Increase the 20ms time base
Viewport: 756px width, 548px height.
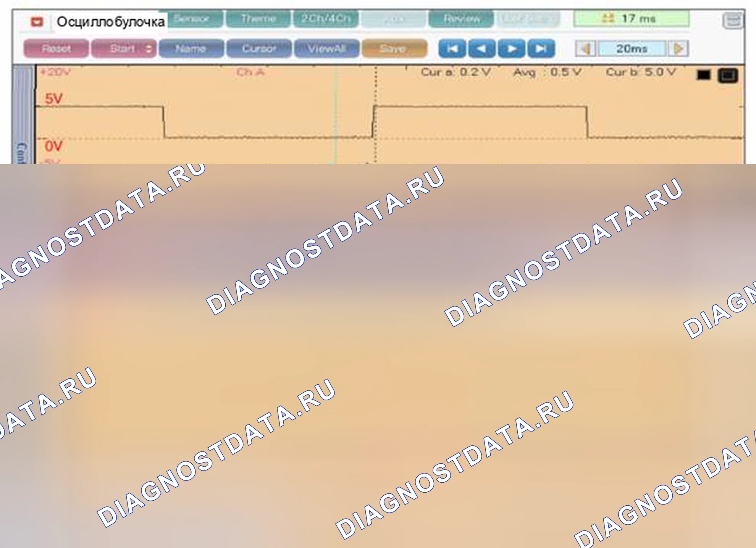tap(678, 49)
